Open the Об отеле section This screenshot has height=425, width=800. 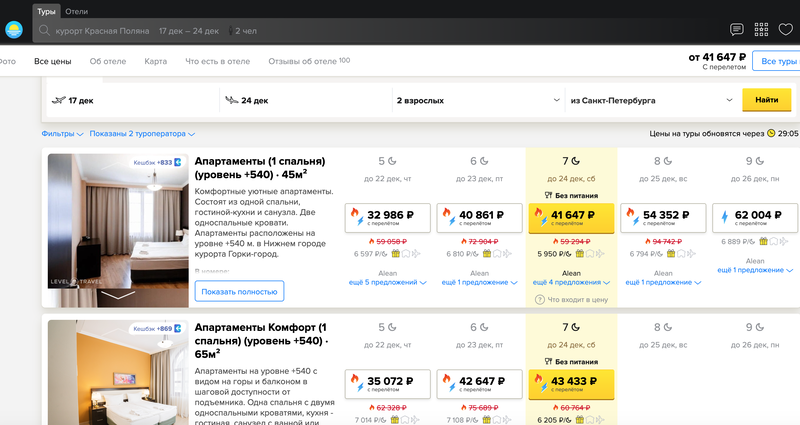click(108, 61)
